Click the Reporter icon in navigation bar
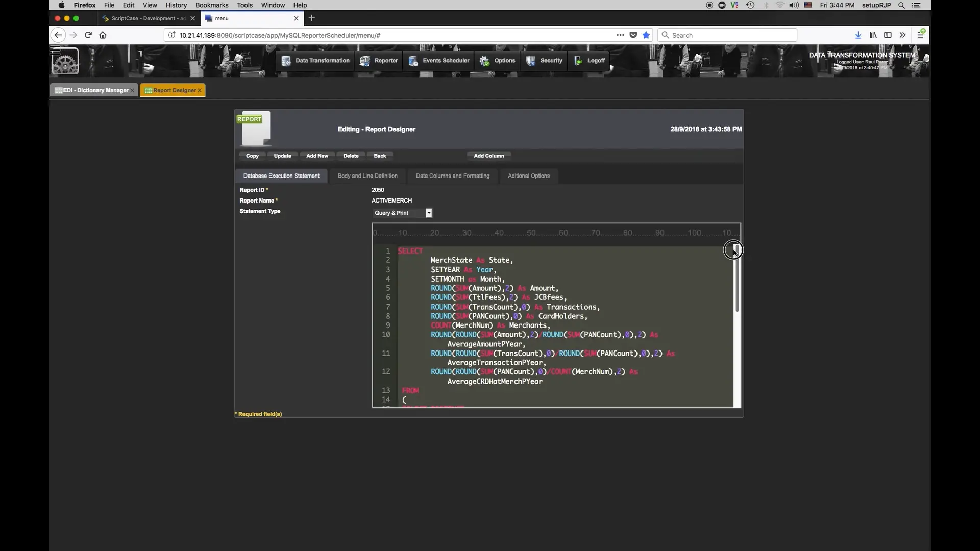The height and width of the screenshot is (551, 980). 364,61
